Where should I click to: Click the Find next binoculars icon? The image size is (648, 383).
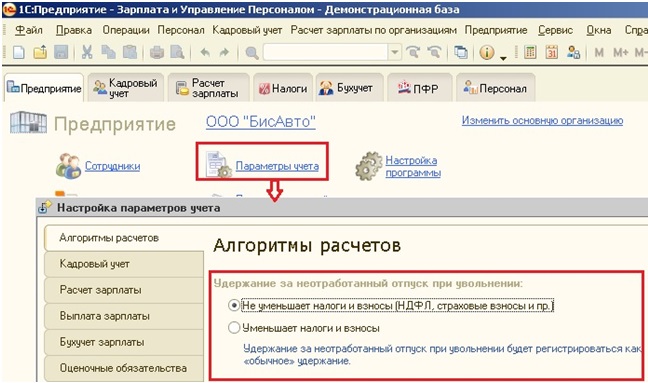413,52
